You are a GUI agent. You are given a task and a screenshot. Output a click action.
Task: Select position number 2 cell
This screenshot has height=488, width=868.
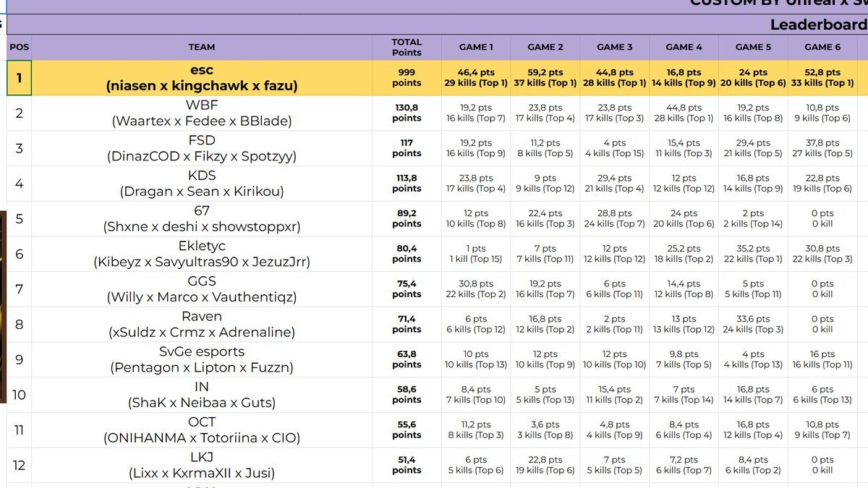pyautogui.click(x=20, y=114)
